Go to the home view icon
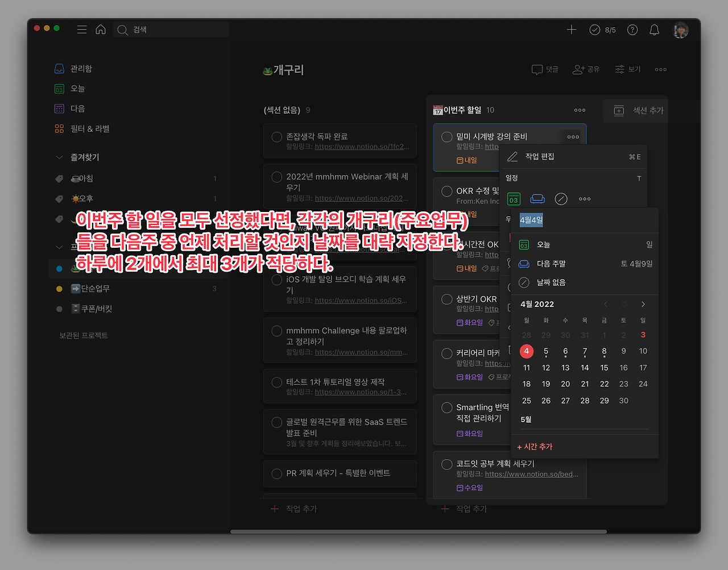The width and height of the screenshot is (728, 570). (101, 30)
